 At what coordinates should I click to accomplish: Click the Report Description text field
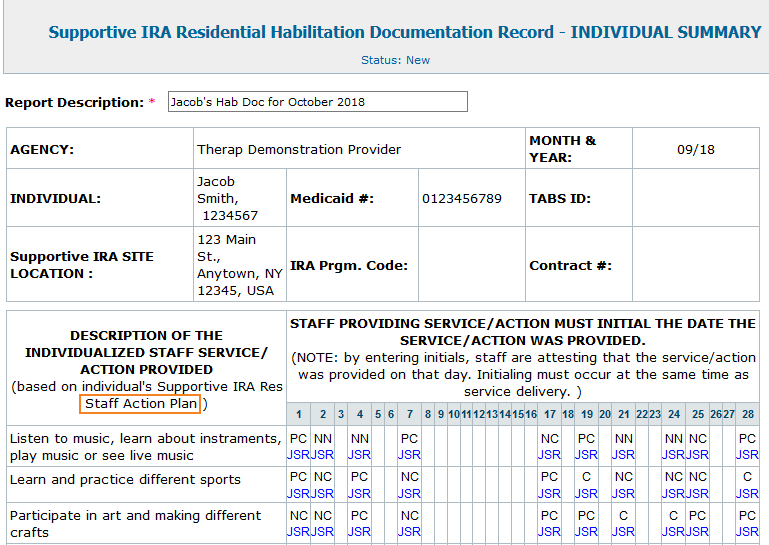coord(317,102)
